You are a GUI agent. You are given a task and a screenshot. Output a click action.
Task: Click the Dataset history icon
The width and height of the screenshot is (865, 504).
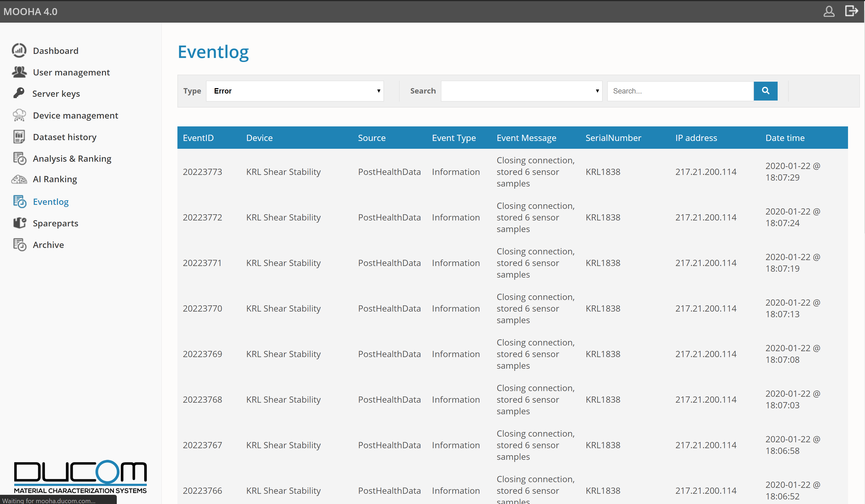tap(19, 137)
